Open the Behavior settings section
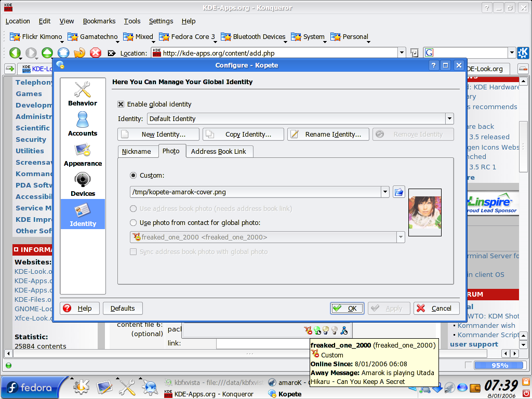Image resolution: width=532 pixels, height=399 pixels. [x=83, y=94]
